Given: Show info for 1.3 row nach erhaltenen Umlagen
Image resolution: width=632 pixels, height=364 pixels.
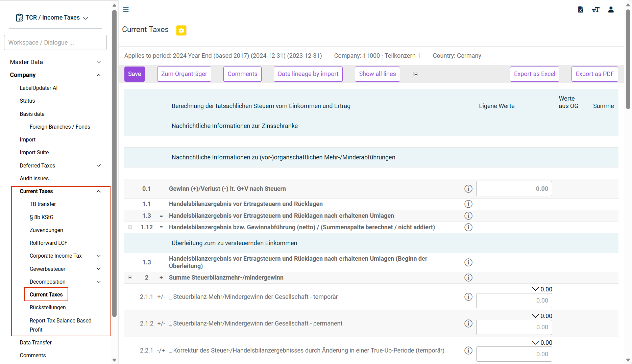Looking at the screenshot, I should [468, 216].
